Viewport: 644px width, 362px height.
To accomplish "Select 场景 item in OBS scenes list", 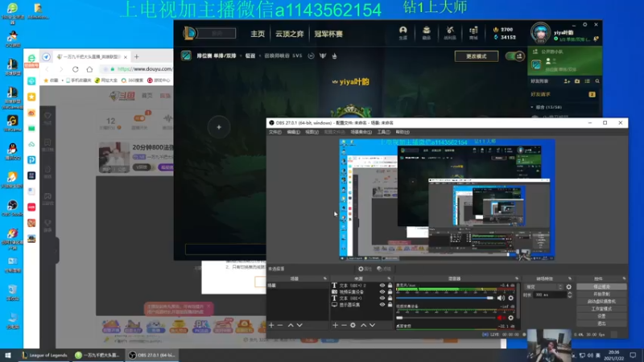I will point(297,286).
